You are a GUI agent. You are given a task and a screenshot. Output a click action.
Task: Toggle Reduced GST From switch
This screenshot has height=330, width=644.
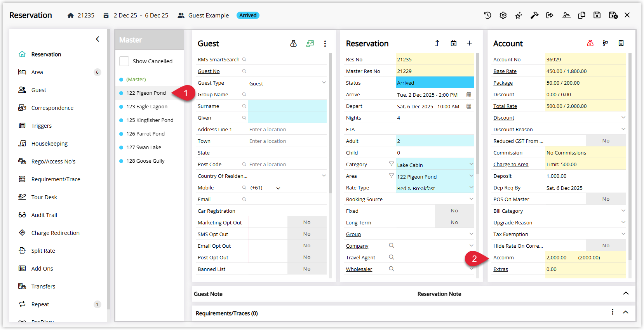[606, 141]
